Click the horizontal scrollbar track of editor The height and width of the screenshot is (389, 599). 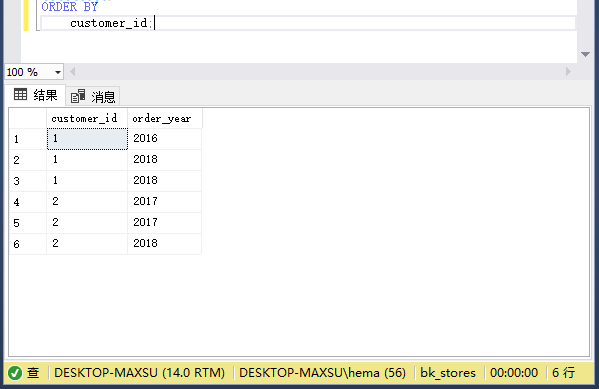tap(320, 72)
